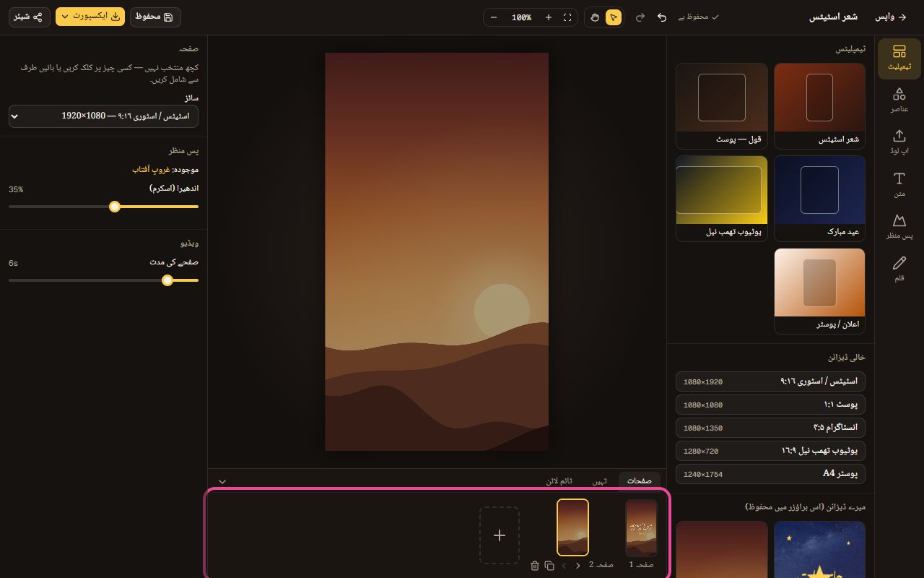Open the Upload (اپ لوڈ) sidebar panel
Image resolution: width=924 pixels, height=578 pixels.
(x=899, y=142)
